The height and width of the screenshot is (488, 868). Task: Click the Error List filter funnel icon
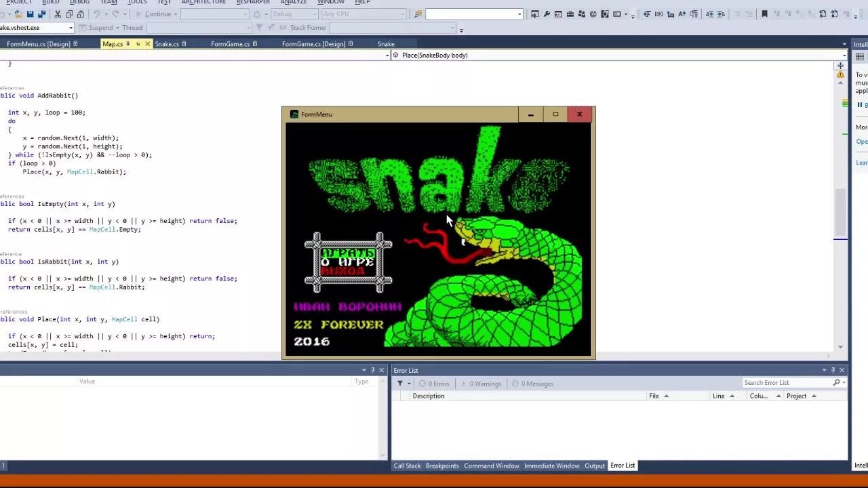point(400,384)
